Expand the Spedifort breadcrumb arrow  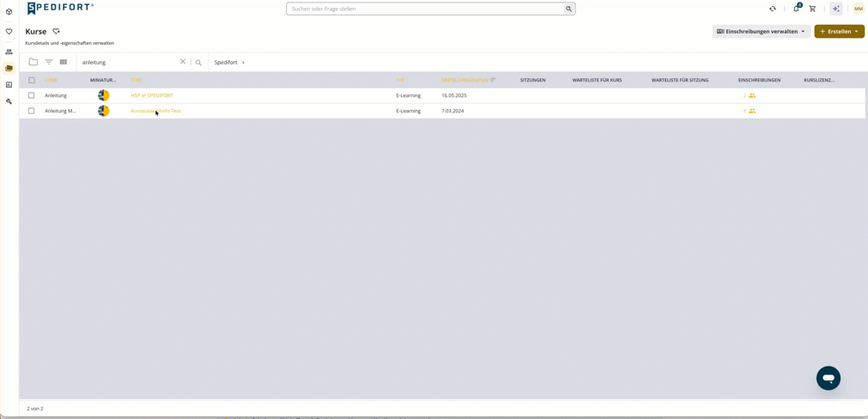244,63
